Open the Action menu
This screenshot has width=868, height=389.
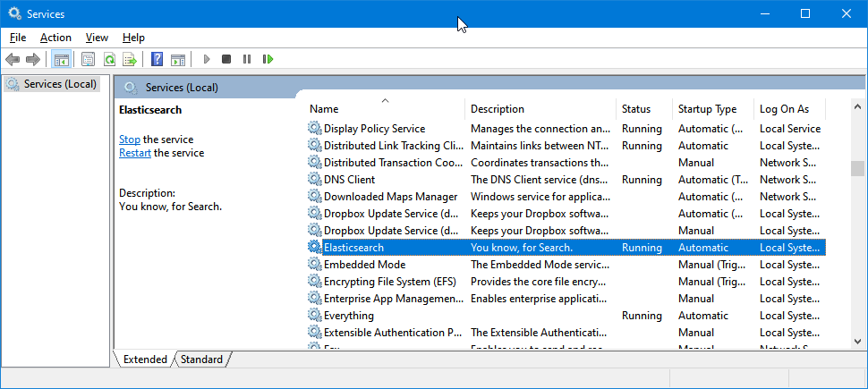point(55,38)
